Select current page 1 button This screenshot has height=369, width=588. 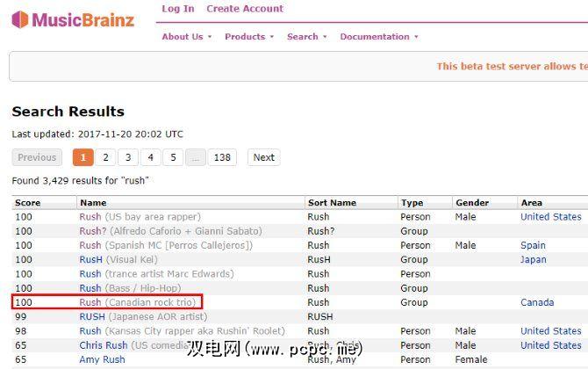(x=82, y=157)
